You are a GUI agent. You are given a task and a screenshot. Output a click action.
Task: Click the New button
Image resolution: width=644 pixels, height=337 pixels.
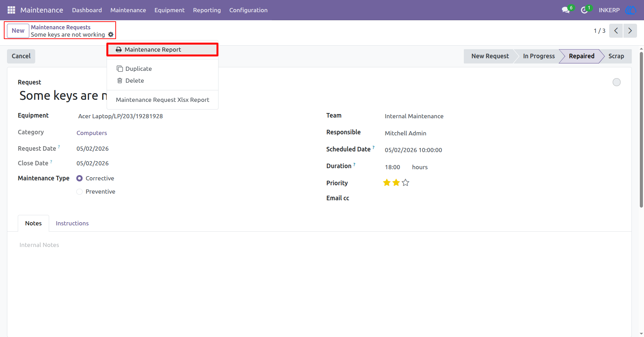(18, 31)
